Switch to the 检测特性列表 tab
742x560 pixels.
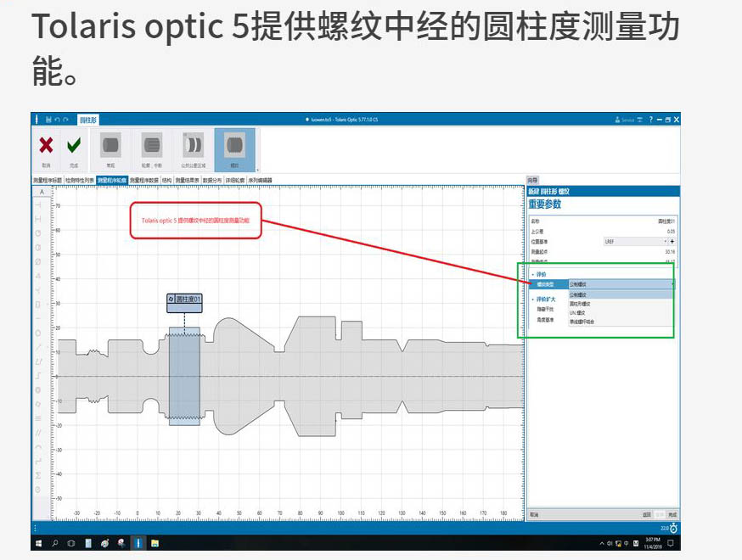click(80, 180)
